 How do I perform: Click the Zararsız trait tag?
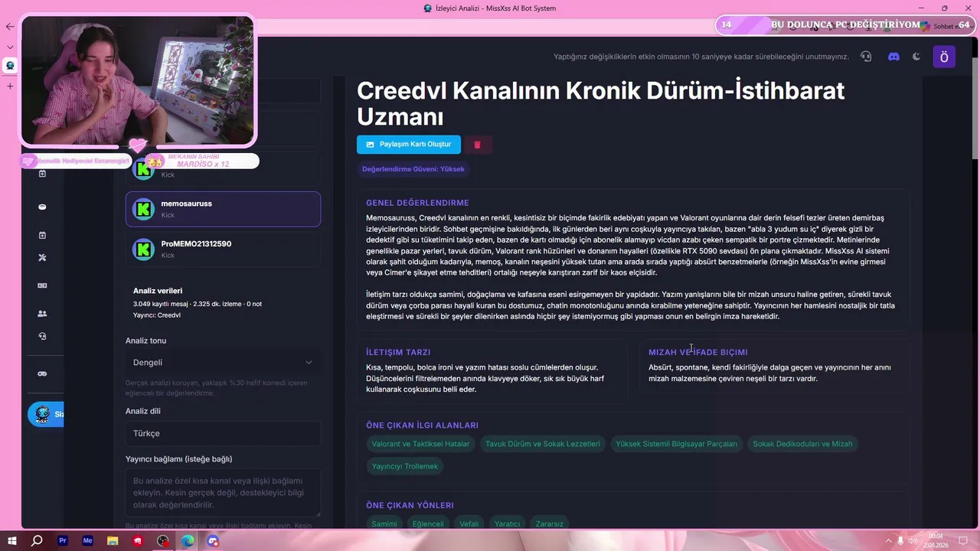(x=550, y=523)
